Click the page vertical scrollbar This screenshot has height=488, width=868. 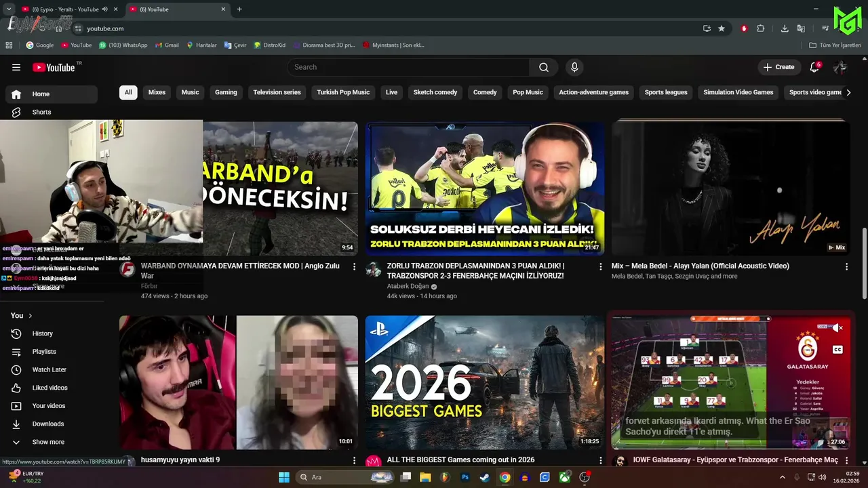tap(864, 263)
